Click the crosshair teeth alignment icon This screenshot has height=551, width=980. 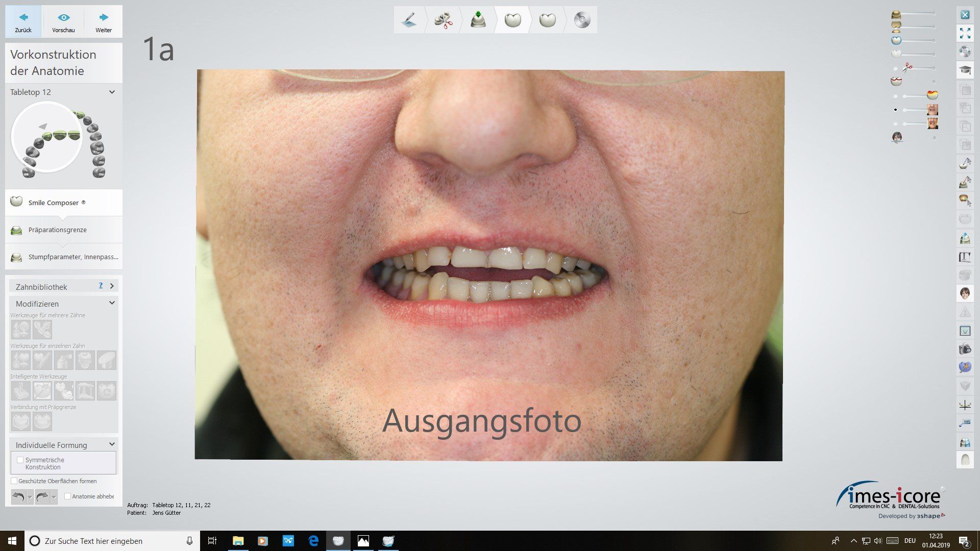pos(965,406)
